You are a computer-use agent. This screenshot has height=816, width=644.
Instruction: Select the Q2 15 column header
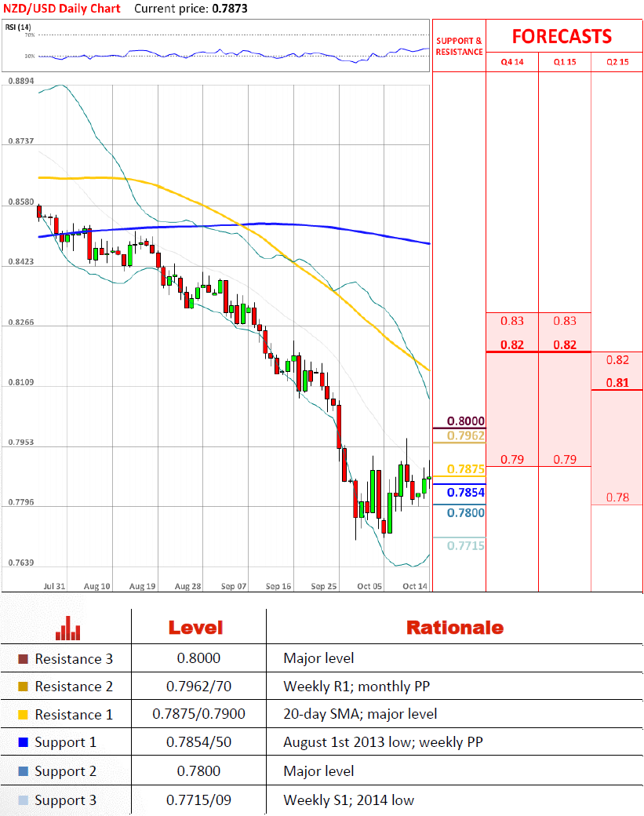click(x=617, y=62)
